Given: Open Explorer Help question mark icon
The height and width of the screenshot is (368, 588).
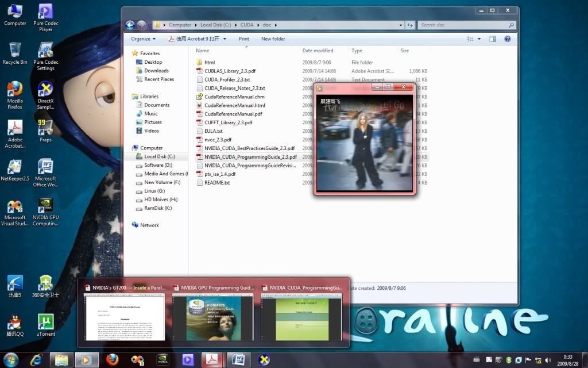Looking at the screenshot, I should (507, 39).
